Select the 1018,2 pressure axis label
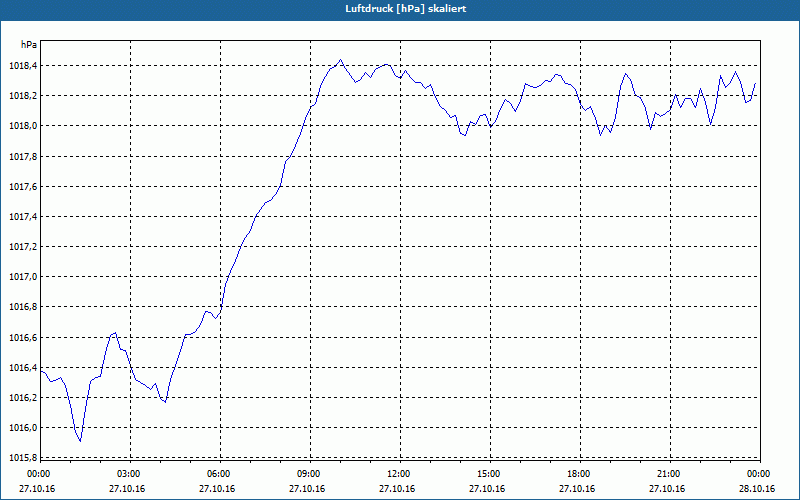The height and width of the screenshot is (500, 800). 23,96
